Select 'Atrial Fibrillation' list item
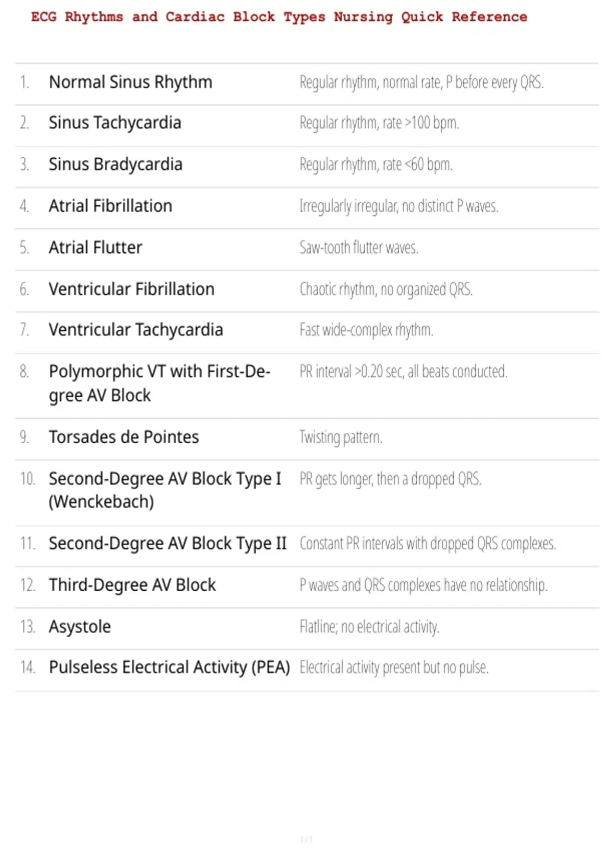 pyautogui.click(x=110, y=206)
